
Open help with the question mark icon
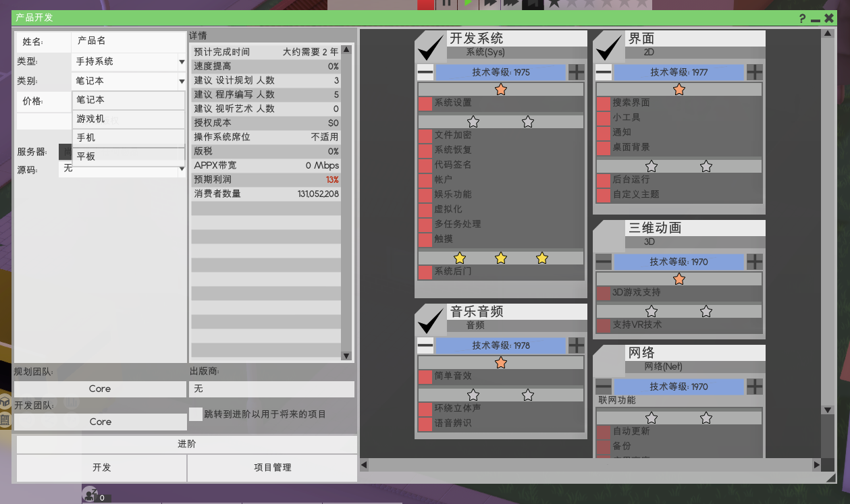[x=803, y=18]
